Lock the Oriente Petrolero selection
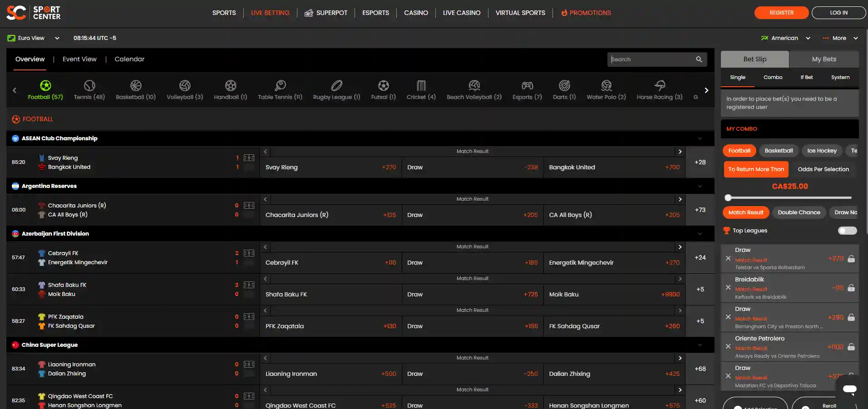This screenshot has width=868, height=409. pyautogui.click(x=851, y=347)
